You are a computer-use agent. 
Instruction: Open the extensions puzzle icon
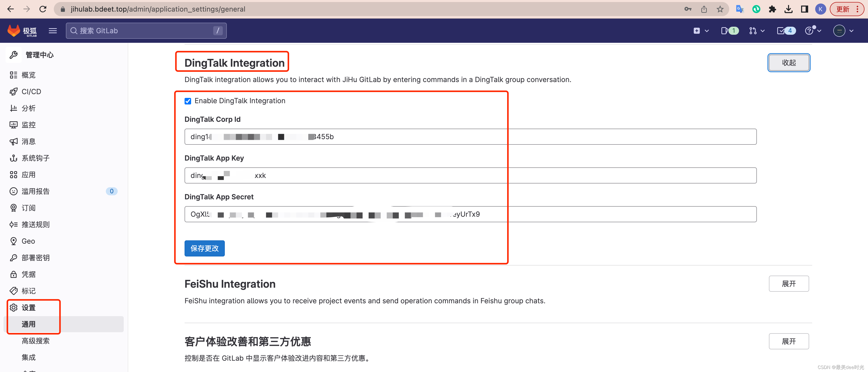point(772,9)
